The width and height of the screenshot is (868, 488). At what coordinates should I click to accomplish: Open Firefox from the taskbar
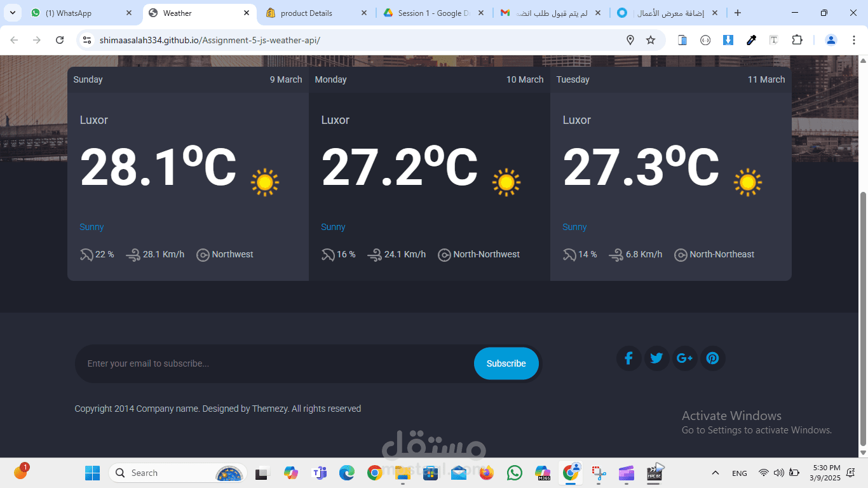pos(487,473)
